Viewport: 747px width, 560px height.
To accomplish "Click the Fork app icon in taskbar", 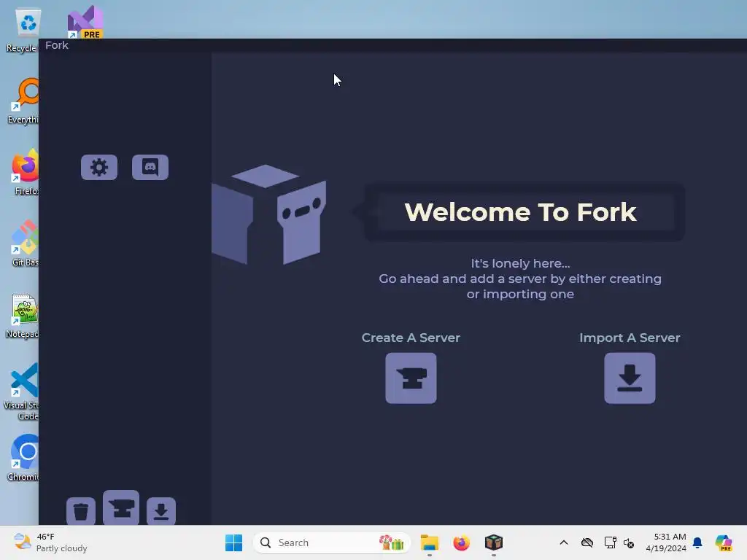I will [494, 542].
